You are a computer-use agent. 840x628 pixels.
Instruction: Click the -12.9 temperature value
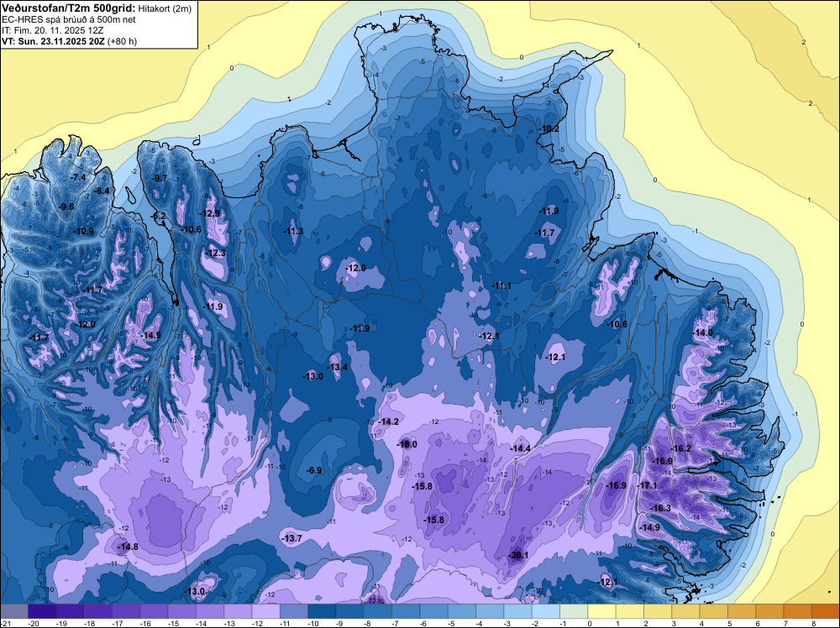[x=209, y=212]
